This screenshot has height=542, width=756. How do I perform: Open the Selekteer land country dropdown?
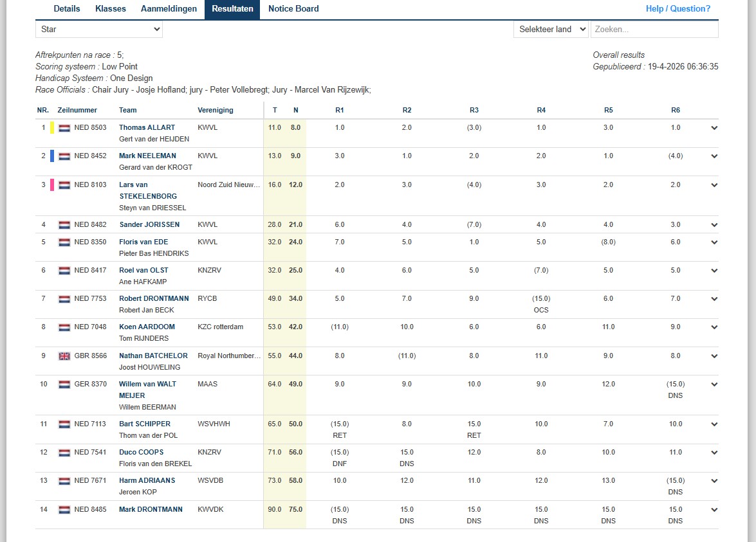[x=551, y=29]
